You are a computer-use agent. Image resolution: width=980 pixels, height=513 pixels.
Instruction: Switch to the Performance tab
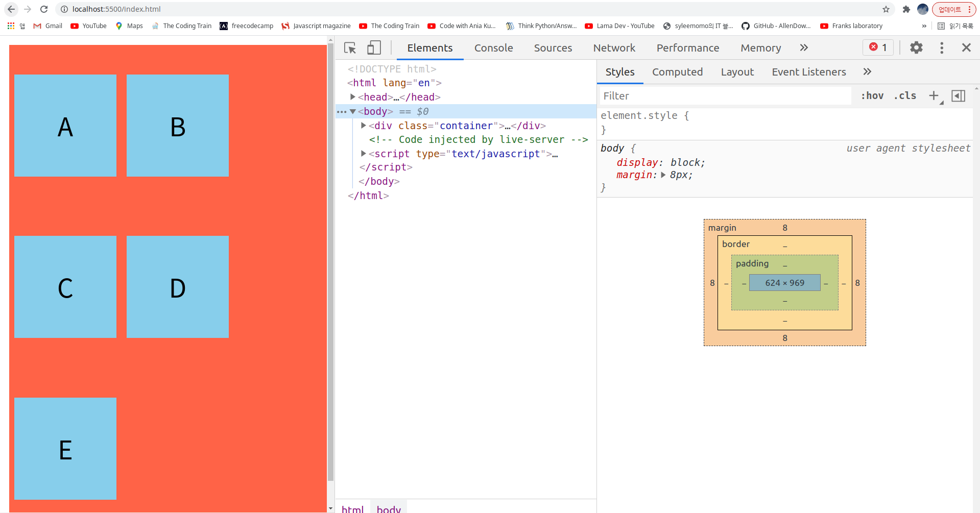pyautogui.click(x=687, y=48)
